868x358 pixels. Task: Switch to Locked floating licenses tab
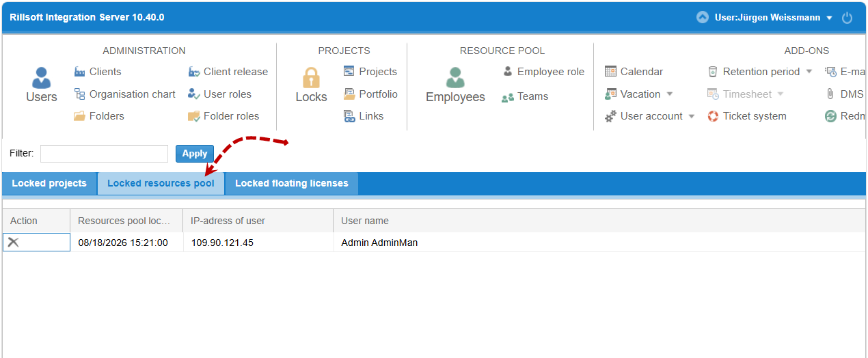click(292, 184)
